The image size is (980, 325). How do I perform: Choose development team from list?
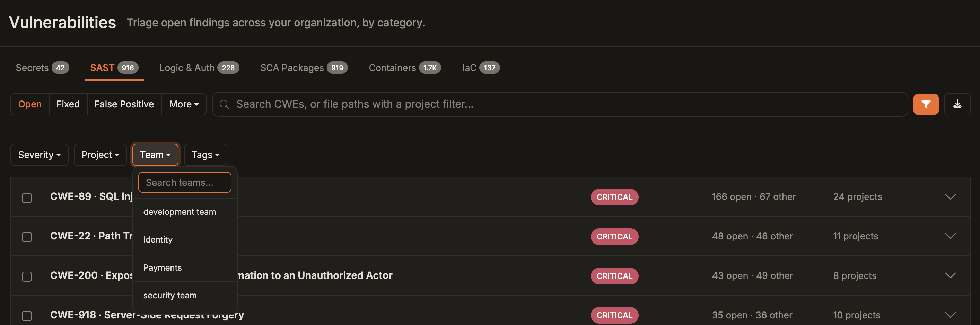pos(185,212)
